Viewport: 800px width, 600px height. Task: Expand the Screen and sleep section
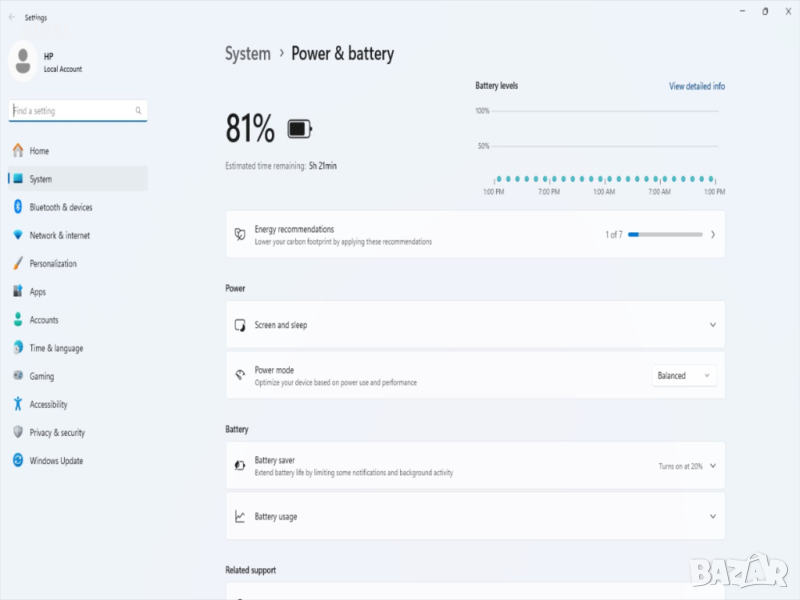[x=712, y=325]
